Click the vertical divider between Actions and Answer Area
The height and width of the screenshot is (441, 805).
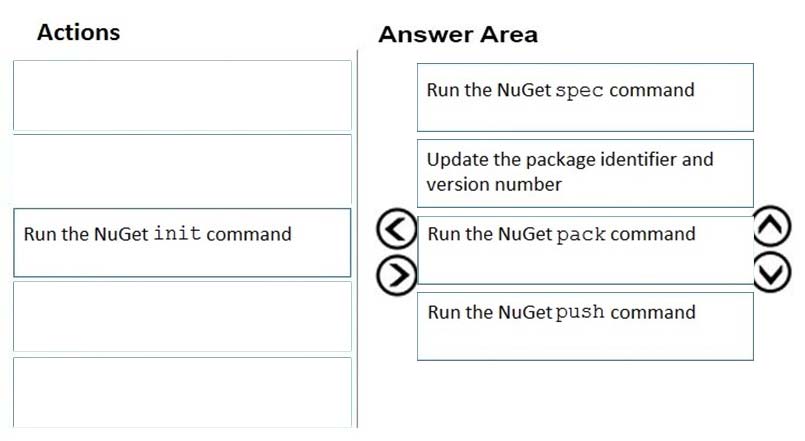click(x=357, y=239)
